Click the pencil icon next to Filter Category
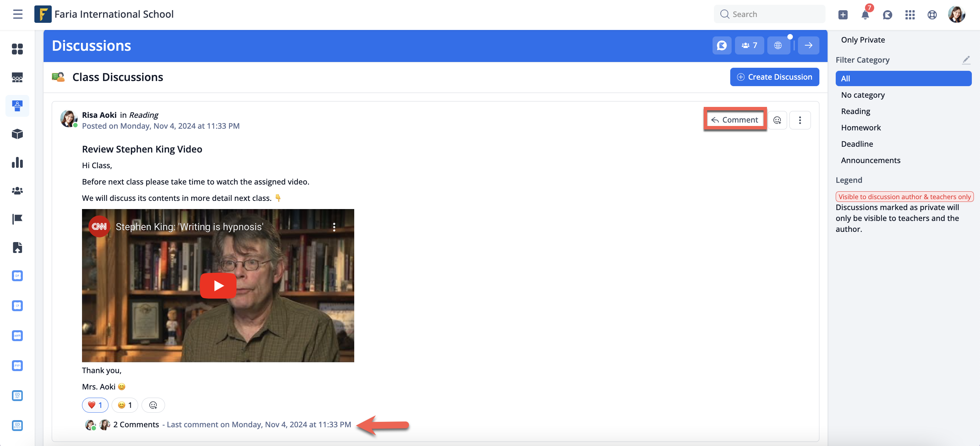 (966, 60)
